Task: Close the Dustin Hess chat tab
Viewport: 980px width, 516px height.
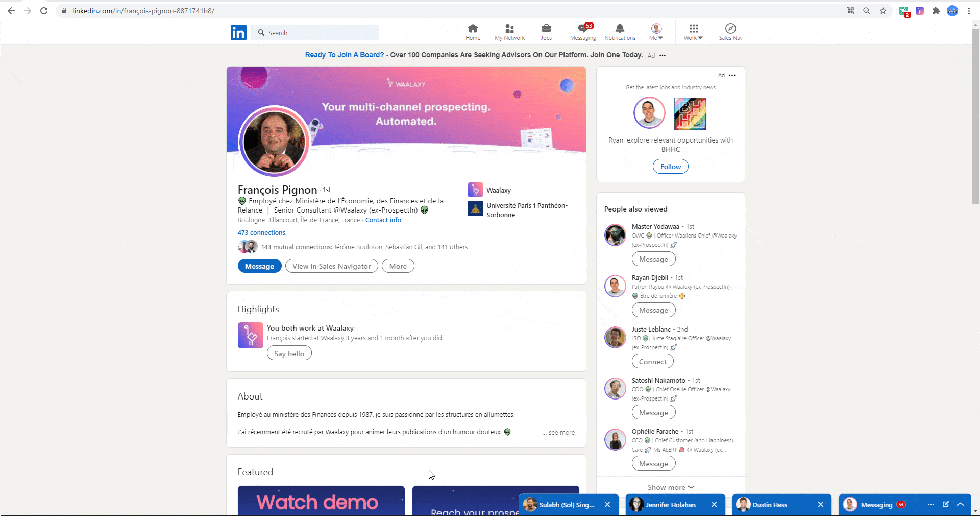Action: tap(821, 505)
